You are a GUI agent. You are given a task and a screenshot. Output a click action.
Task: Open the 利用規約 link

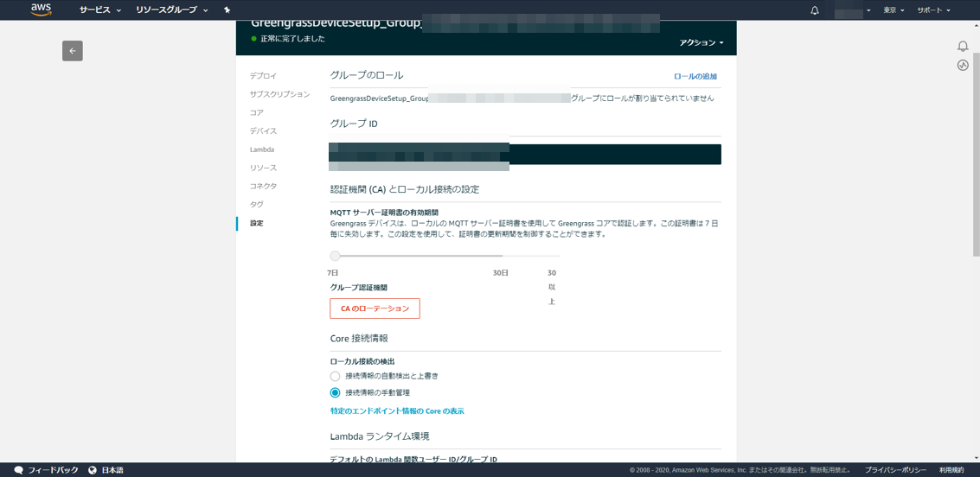pyautogui.click(x=951, y=469)
